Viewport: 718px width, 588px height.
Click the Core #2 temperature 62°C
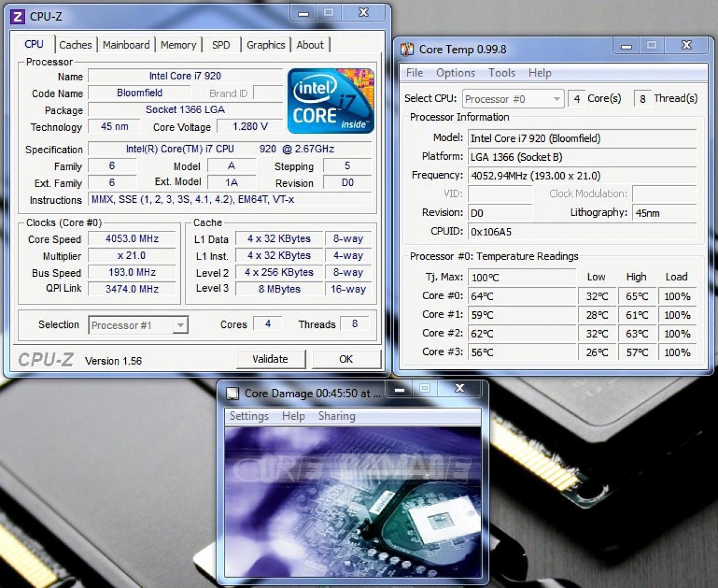point(522,334)
